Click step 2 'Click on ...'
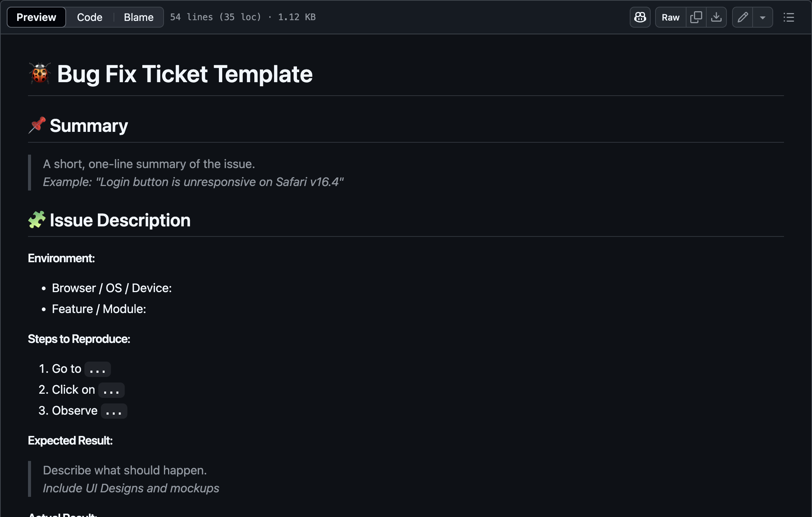Viewport: 812px width, 517px height. point(88,390)
